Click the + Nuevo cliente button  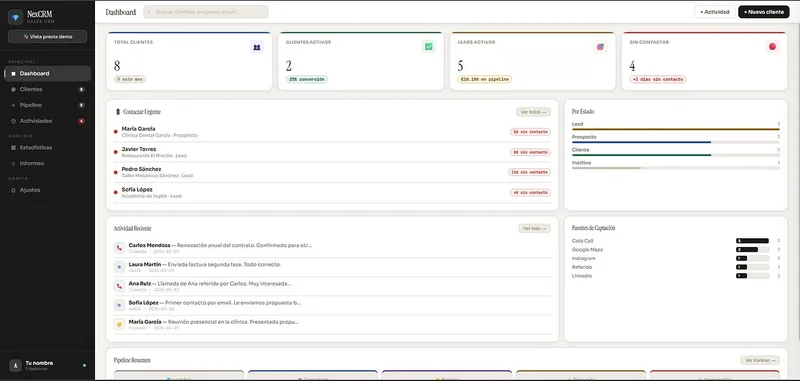tap(763, 12)
